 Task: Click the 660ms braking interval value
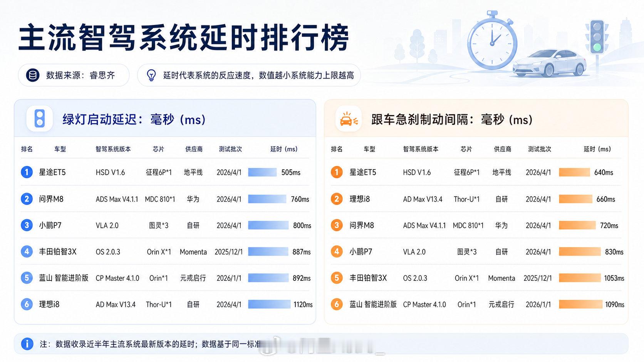click(606, 199)
